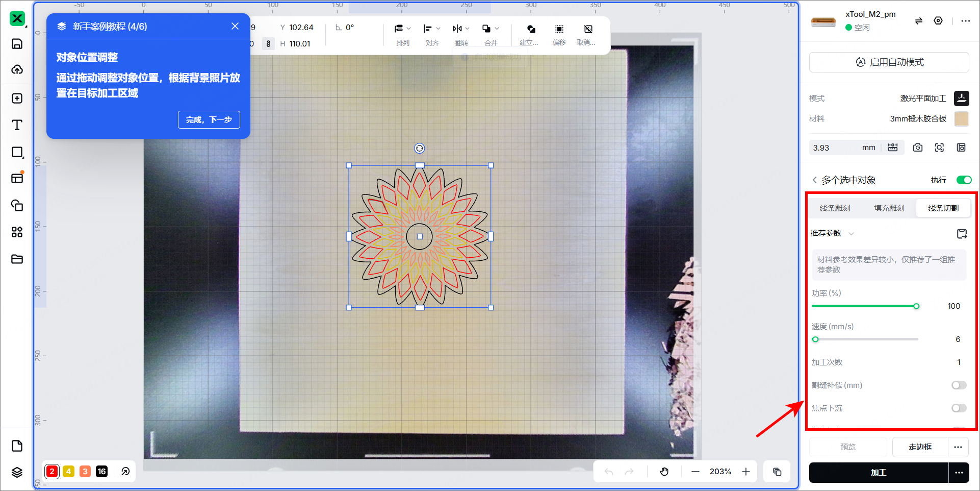Screen dimensions: 980x491
Task: Expand the 推荐参数 dropdown
Action: click(832, 233)
